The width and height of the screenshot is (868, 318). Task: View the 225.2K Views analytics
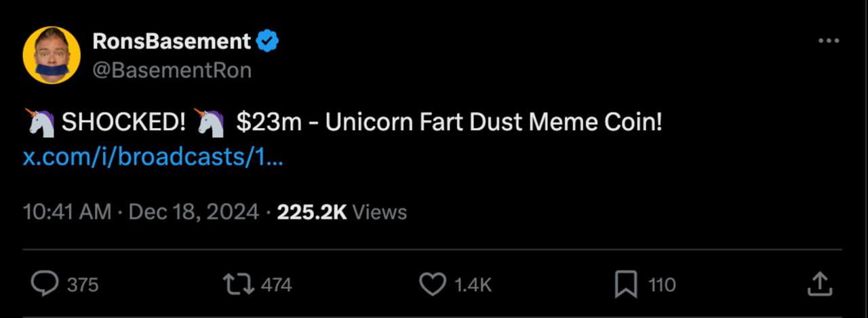(x=342, y=212)
